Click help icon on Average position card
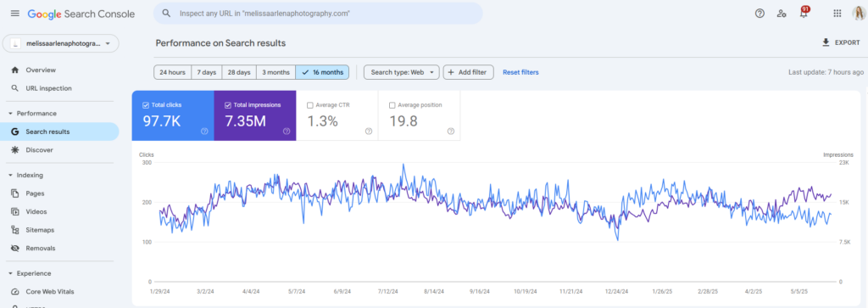868x308 pixels. (x=451, y=132)
